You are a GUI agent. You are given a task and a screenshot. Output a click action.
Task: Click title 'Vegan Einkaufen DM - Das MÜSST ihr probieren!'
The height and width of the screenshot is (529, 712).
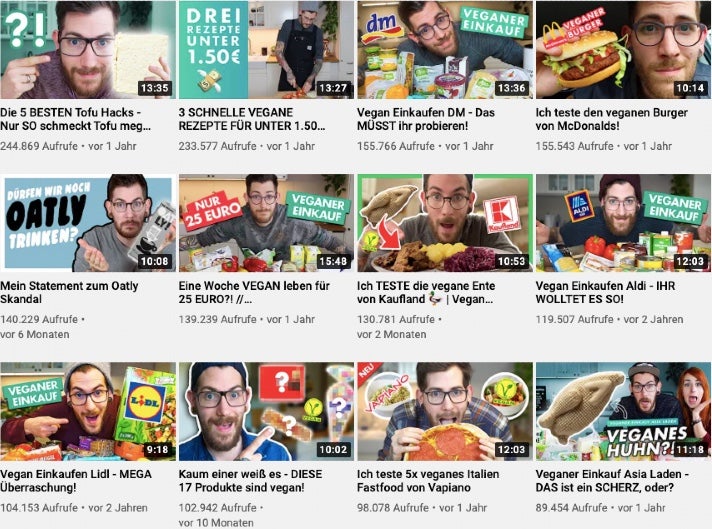click(x=425, y=119)
